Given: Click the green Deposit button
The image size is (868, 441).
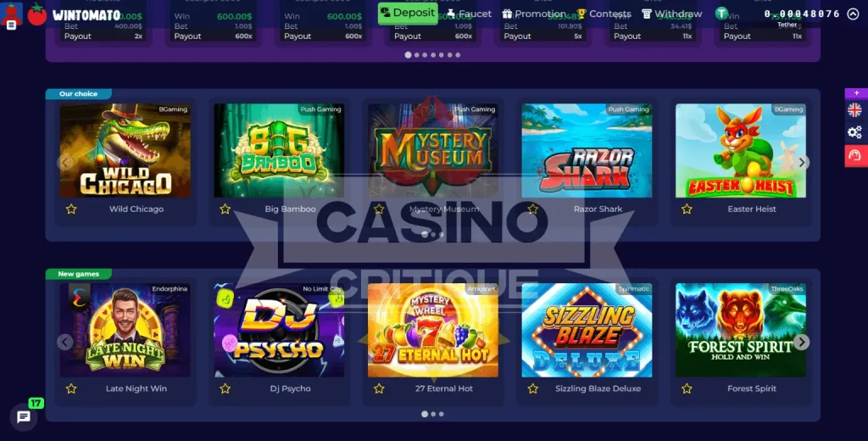Looking at the screenshot, I should coord(408,13).
